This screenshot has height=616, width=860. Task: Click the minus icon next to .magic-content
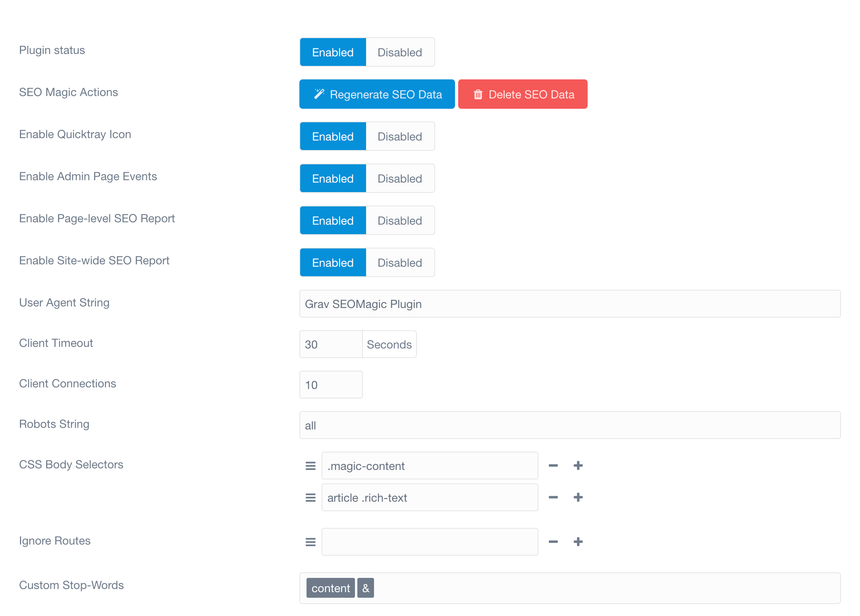coord(553,465)
